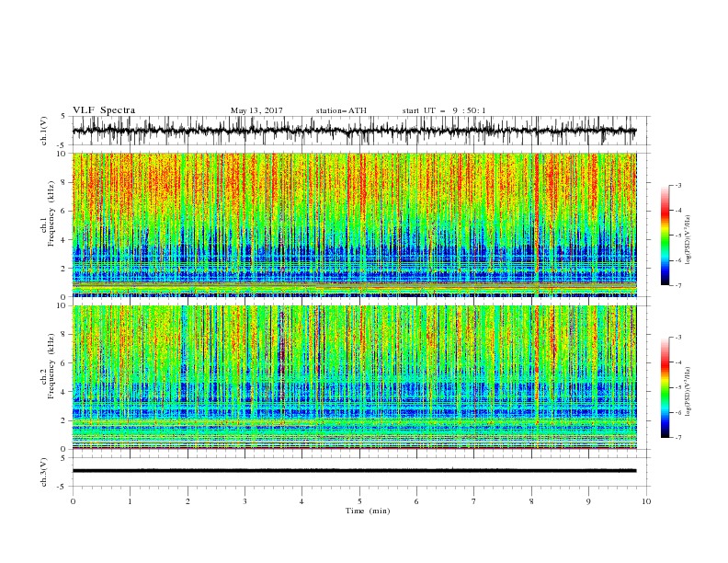Screen dimensions: 728x563
Task: Click the 'ch.1(V)' waveform axis label
Action: tap(44, 131)
